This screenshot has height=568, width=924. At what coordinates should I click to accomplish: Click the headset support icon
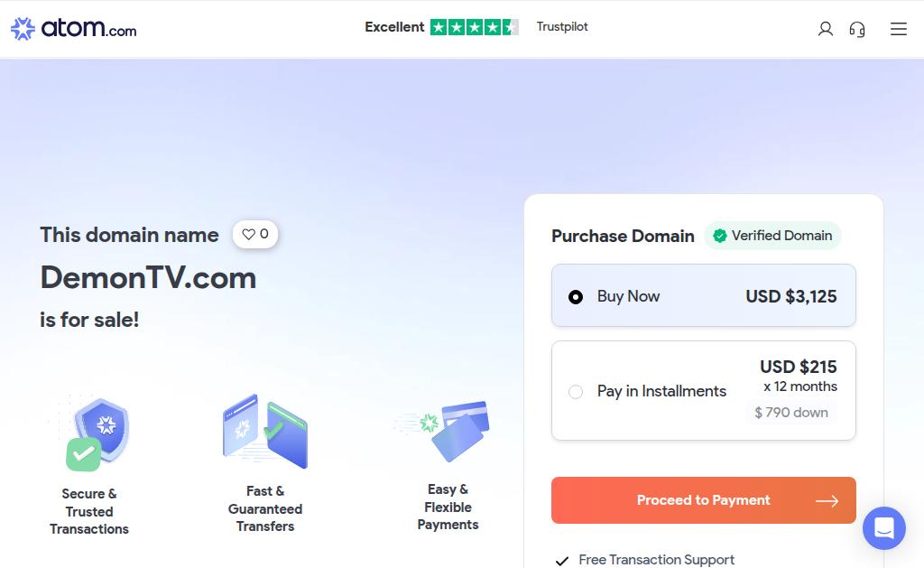click(x=857, y=29)
